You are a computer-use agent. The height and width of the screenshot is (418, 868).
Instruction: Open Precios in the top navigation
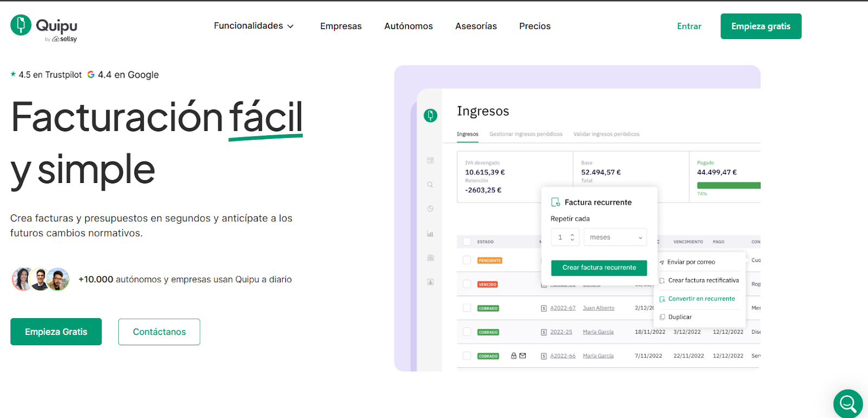coord(535,26)
